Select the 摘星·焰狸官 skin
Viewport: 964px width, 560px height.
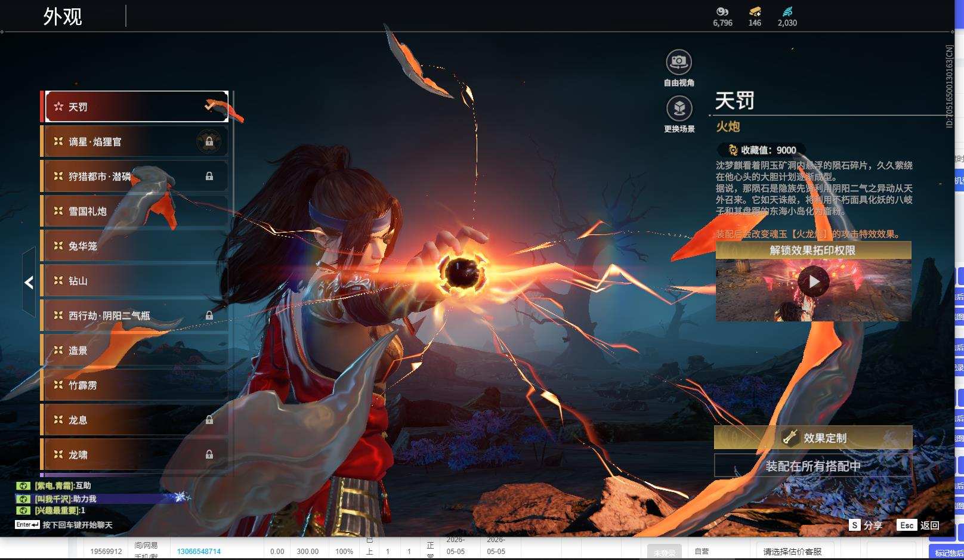[x=135, y=141]
